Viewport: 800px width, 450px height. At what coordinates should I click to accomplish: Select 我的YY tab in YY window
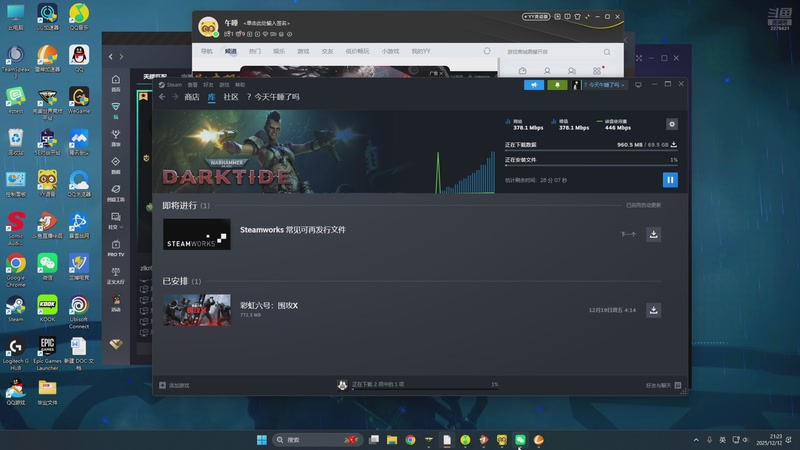[x=421, y=51]
